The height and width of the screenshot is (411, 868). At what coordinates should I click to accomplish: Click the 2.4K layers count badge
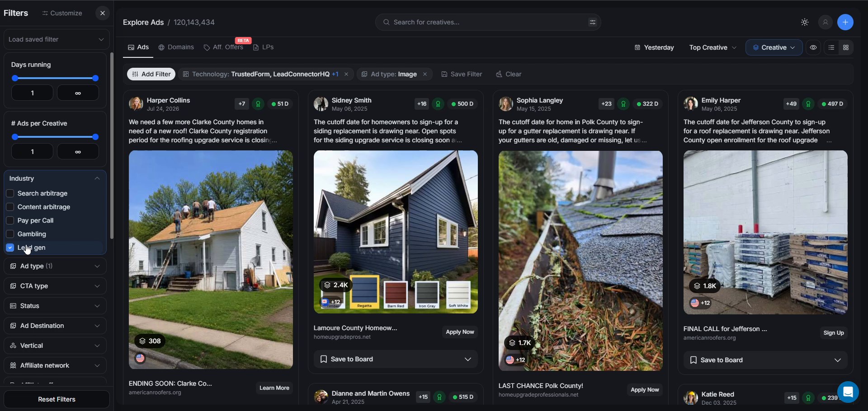tap(336, 285)
